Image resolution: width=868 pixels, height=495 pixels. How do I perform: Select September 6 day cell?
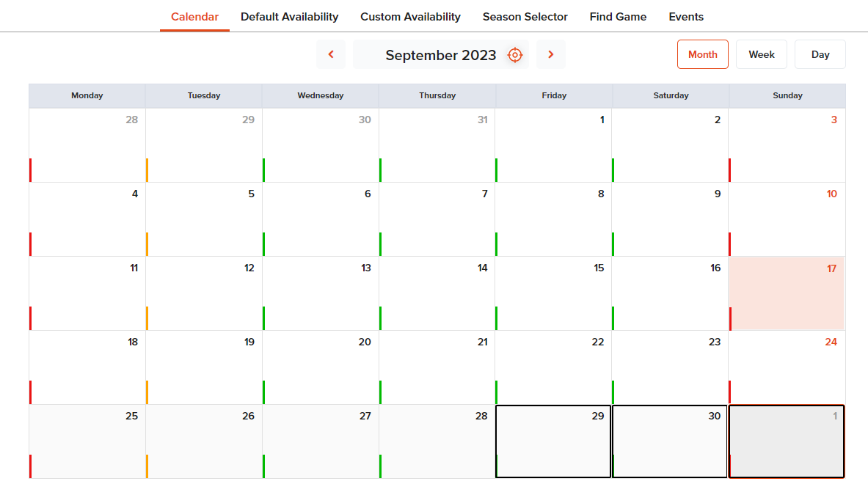(321, 219)
